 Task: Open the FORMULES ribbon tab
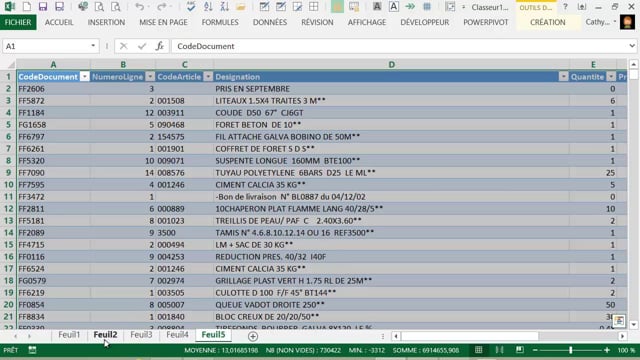(220, 22)
